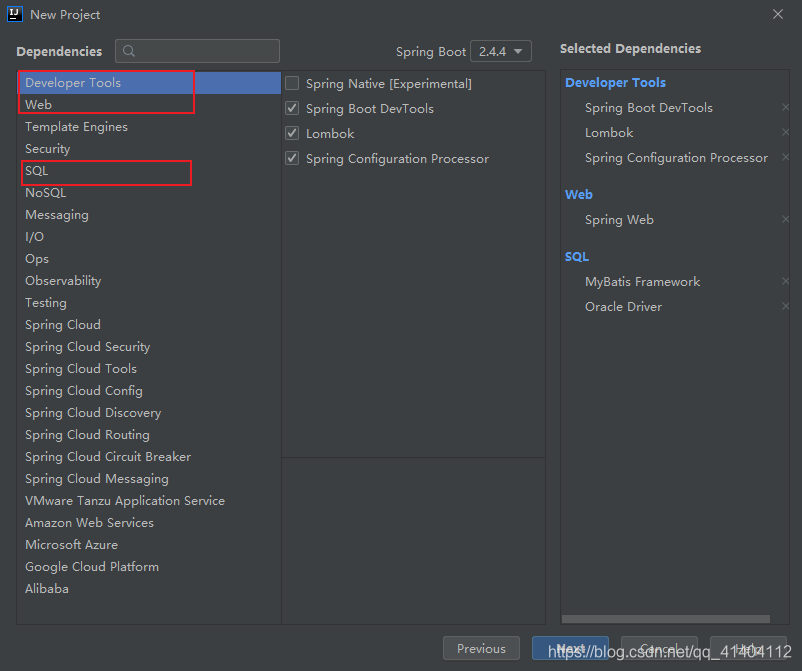Click the IntelliJ IDEA logo icon
The height and width of the screenshot is (671, 802).
pos(15,14)
